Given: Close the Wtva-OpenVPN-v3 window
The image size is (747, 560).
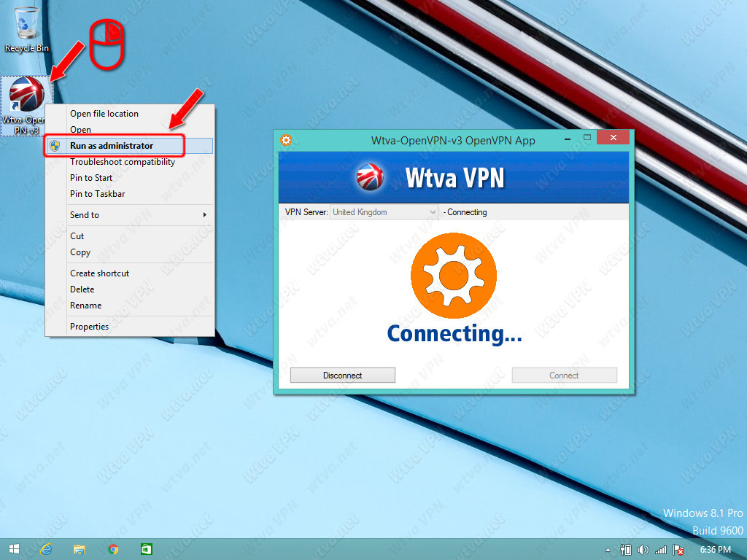Looking at the screenshot, I should tap(613, 138).
